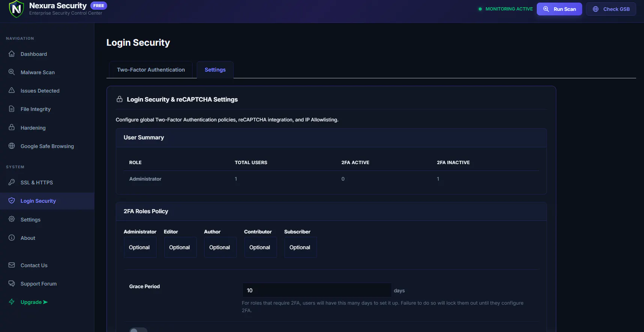Click the Dashboard home icon
Screen dimensions: 644x332
[12, 54]
